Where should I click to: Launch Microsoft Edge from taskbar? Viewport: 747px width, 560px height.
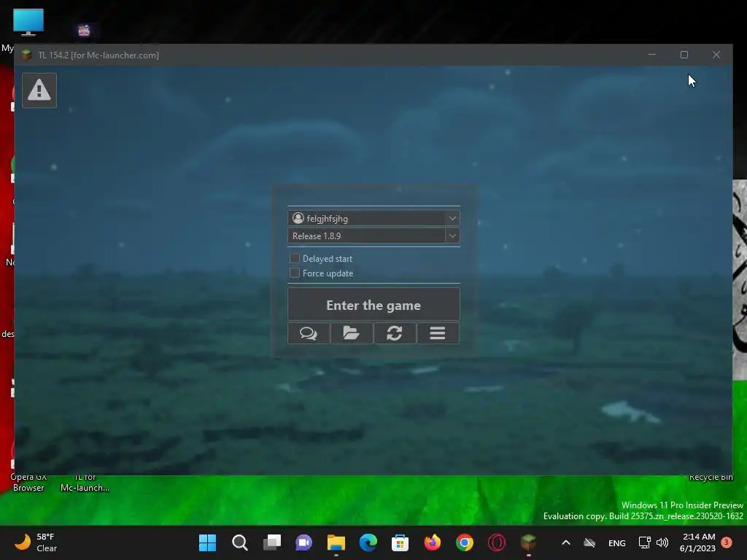pyautogui.click(x=368, y=542)
